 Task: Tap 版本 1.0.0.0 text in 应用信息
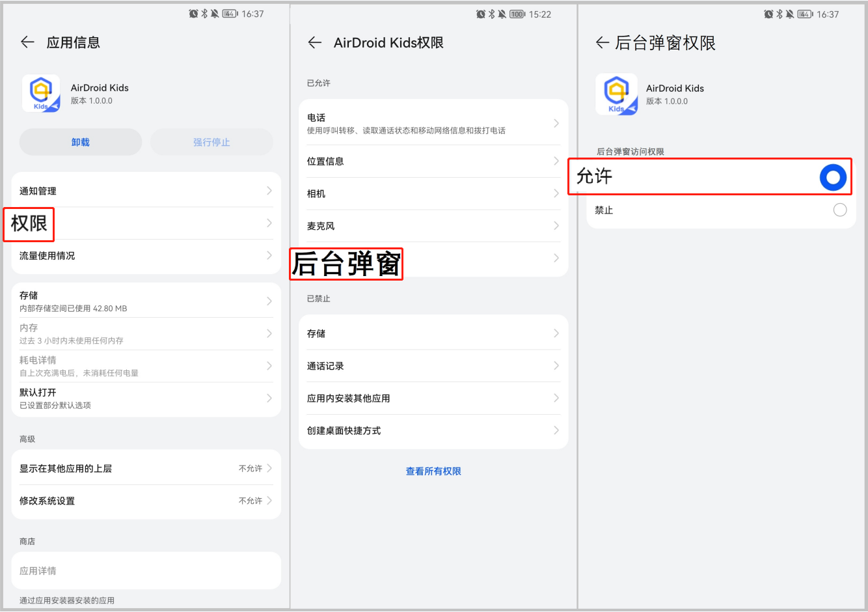(x=92, y=101)
